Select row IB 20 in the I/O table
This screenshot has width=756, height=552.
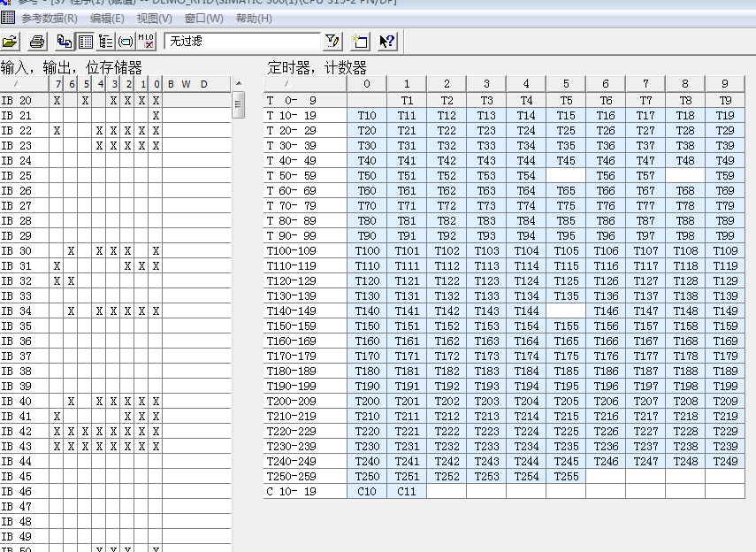[x=115, y=100]
